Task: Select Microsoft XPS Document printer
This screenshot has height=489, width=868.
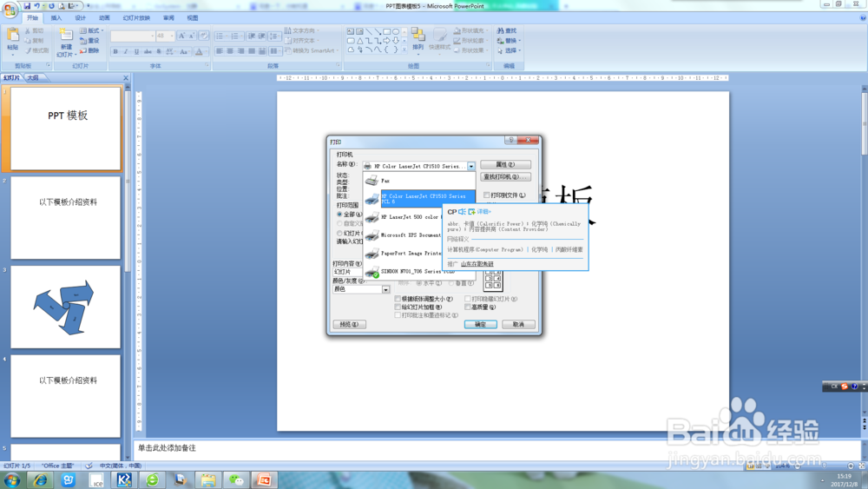Action: click(403, 235)
